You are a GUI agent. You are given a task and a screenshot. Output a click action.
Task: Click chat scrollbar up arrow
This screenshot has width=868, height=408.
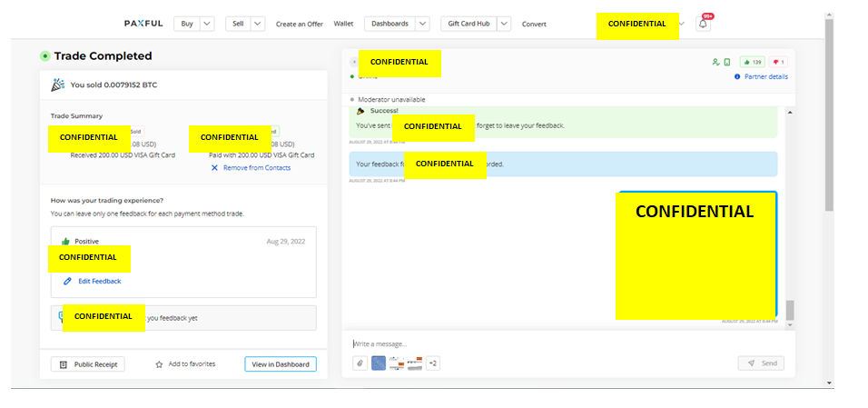(x=790, y=113)
